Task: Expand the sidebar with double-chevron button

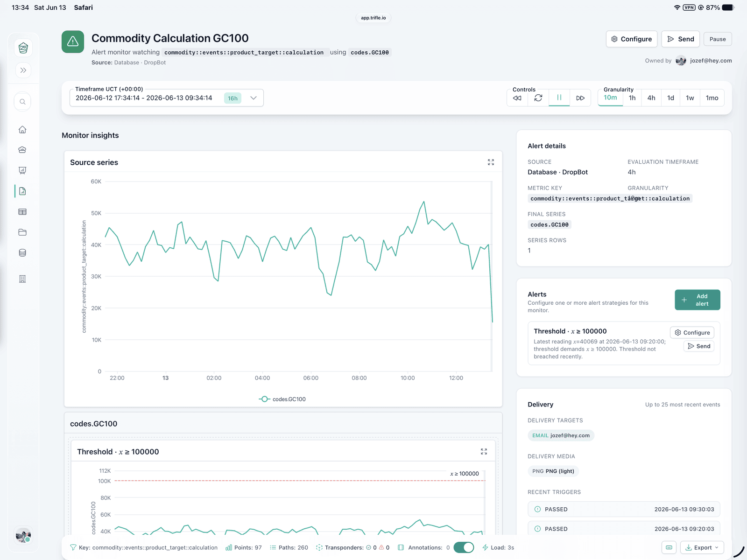Action: (23, 70)
